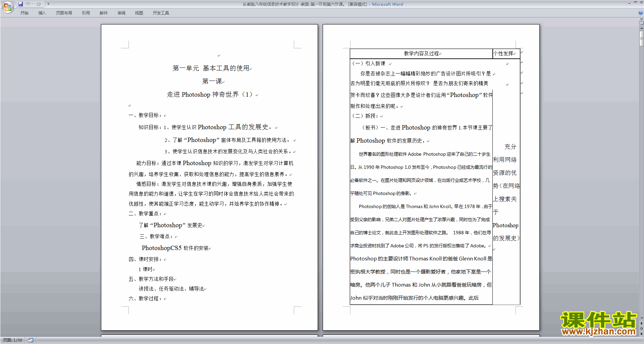Click the 一、教学目标： line
Image resolution: width=644 pixels, height=344 pixels.
145,115
